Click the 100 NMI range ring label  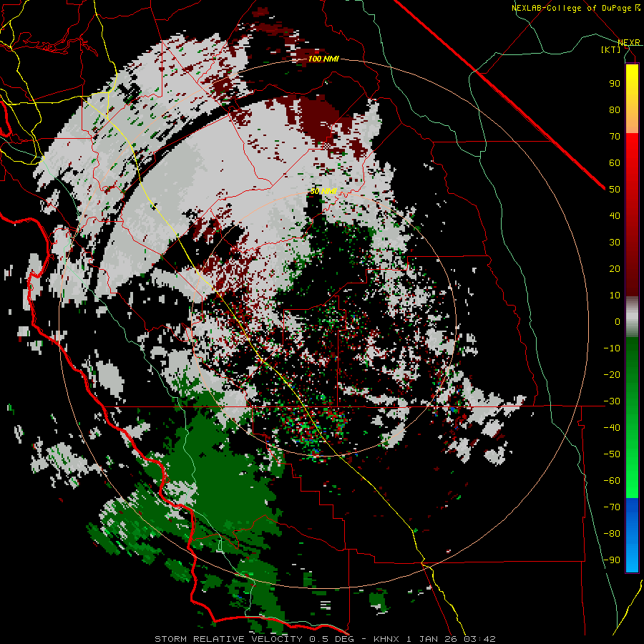(323, 59)
